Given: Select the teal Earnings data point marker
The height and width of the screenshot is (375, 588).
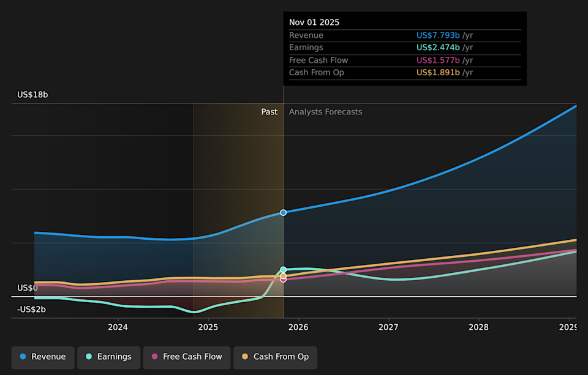Looking at the screenshot, I should [283, 270].
